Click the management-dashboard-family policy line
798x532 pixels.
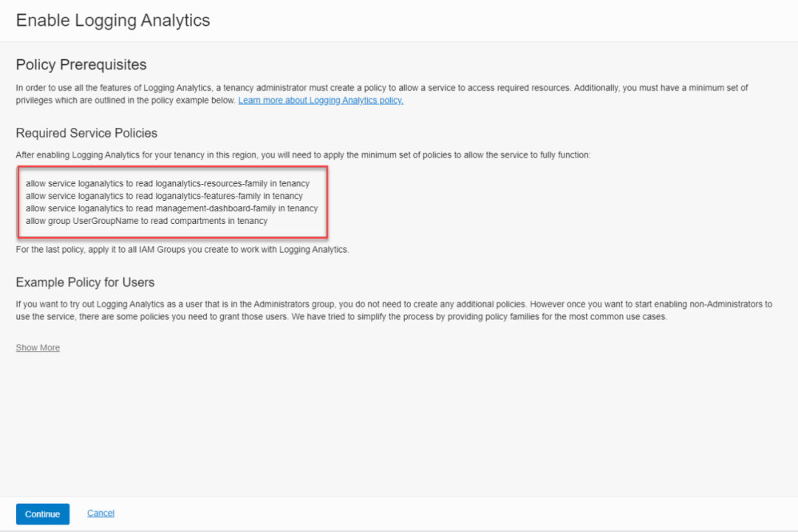pos(171,208)
